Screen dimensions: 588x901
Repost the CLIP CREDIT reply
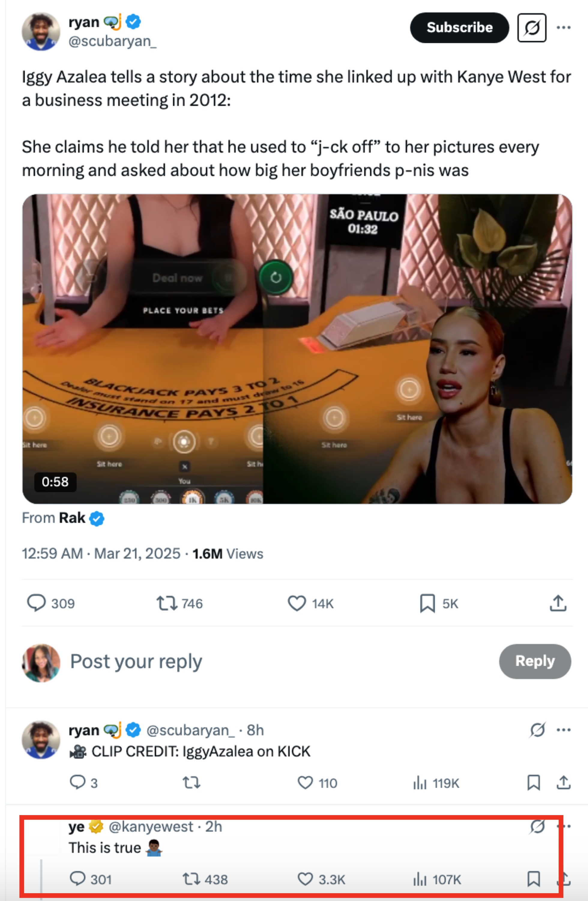point(191,782)
